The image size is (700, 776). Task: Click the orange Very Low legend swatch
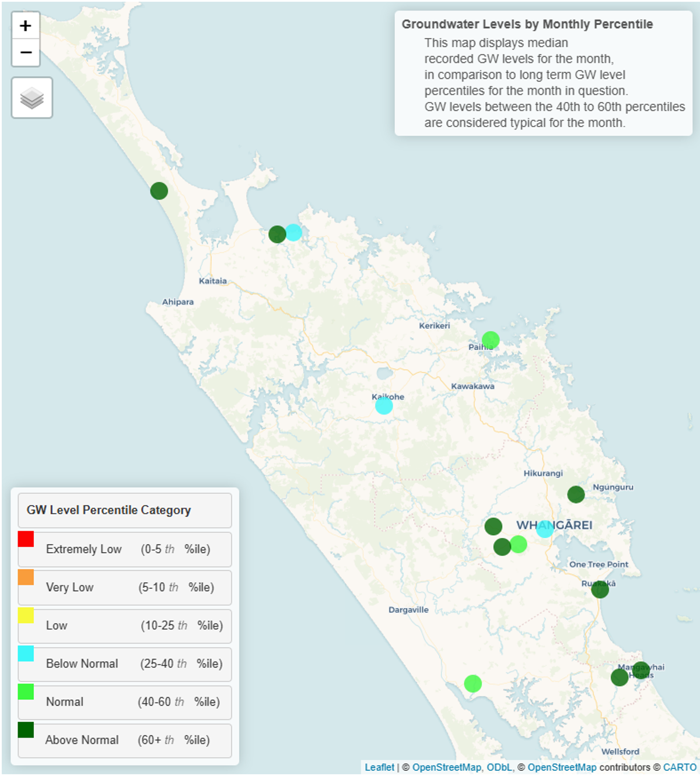26,577
